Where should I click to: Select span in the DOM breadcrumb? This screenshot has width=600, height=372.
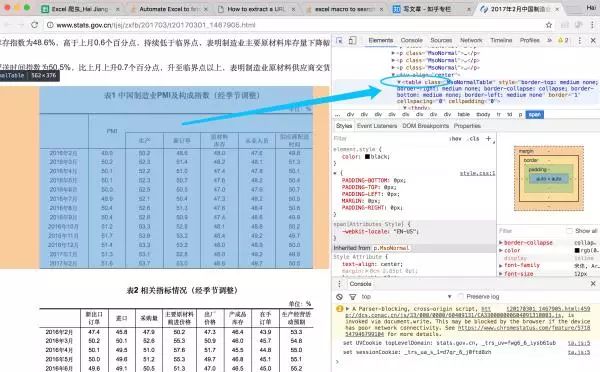click(535, 114)
